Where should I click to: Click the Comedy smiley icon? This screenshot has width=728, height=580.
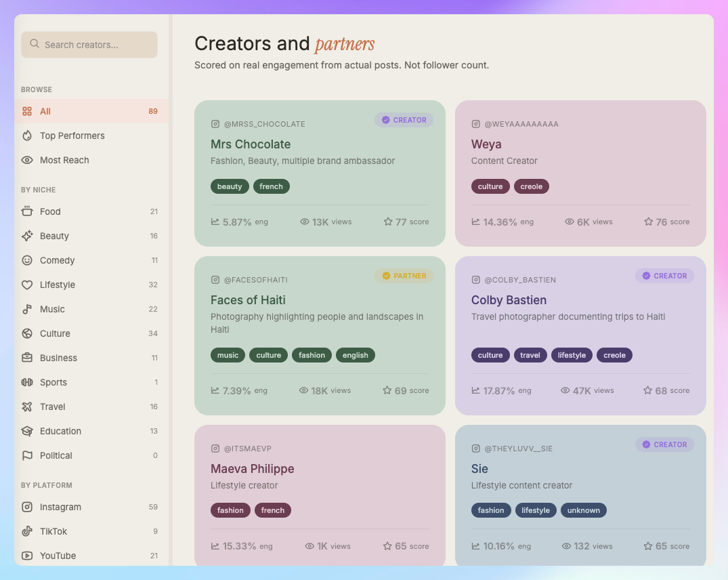coord(27,260)
